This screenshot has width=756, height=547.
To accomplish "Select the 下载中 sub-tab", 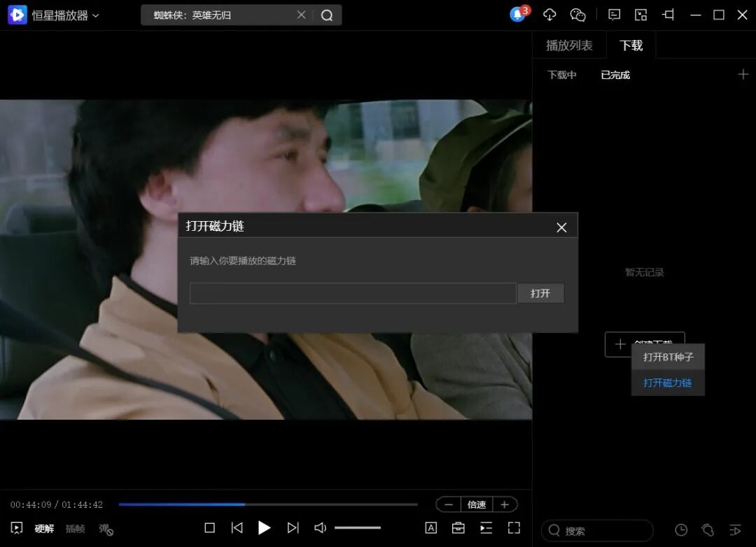I will click(x=561, y=75).
